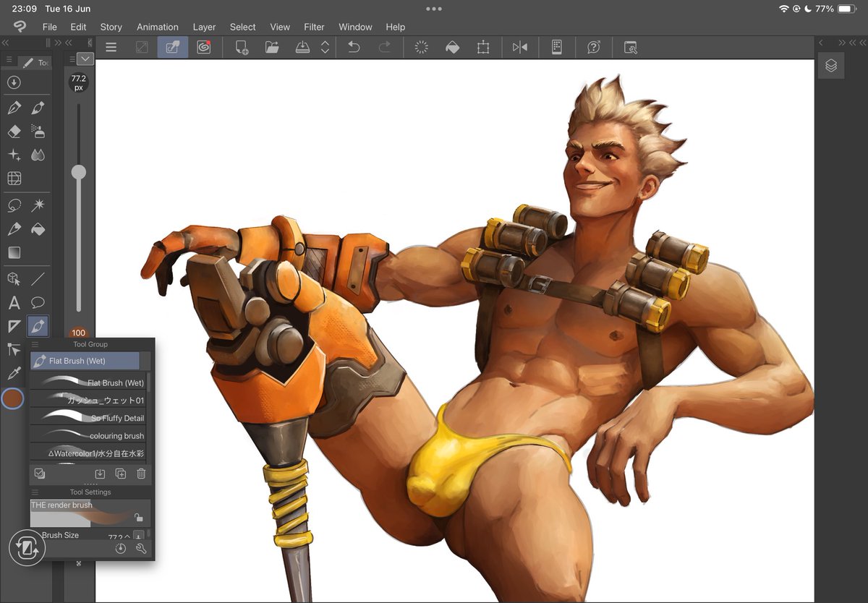
Task: Select the Auto select magic wand tool
Action: 38,206
